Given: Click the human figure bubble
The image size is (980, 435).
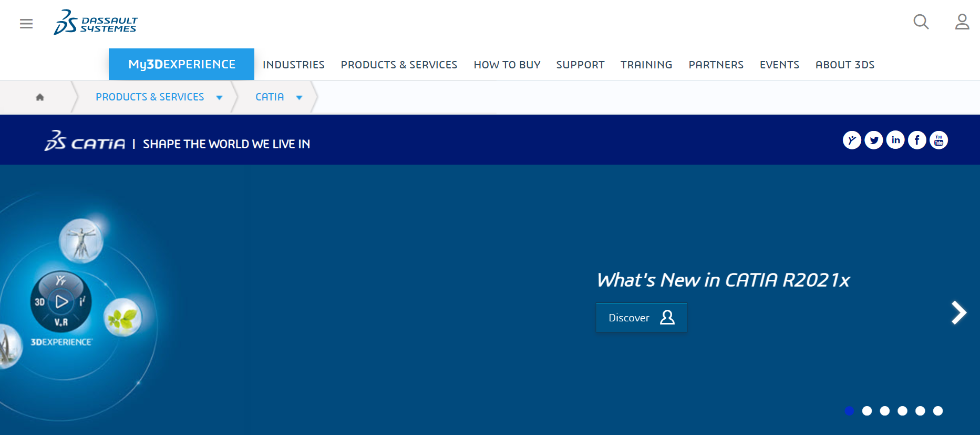Looking at the screenshot, I should pyautogui.click(x=81, y=241).
